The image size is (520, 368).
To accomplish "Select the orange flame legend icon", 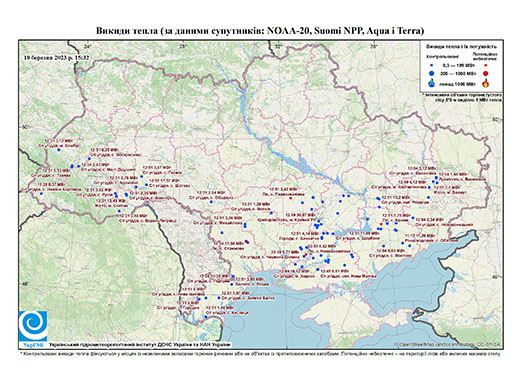I will tap(485, 83).
